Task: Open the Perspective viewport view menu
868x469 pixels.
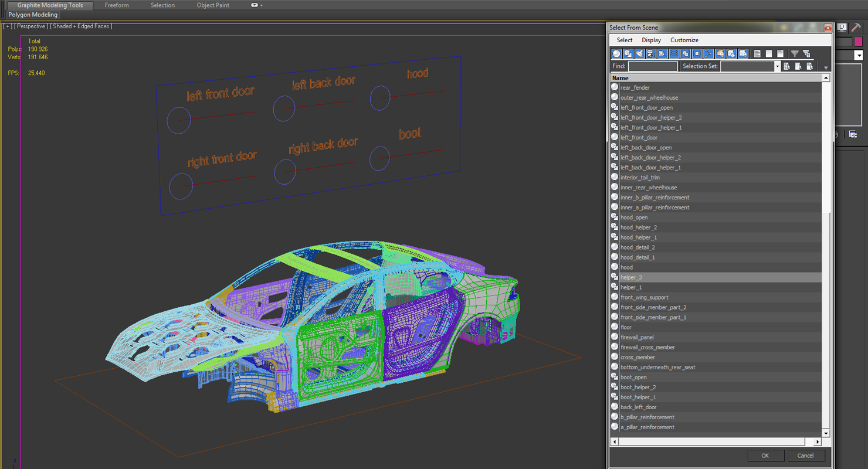Action: [31, 26]
